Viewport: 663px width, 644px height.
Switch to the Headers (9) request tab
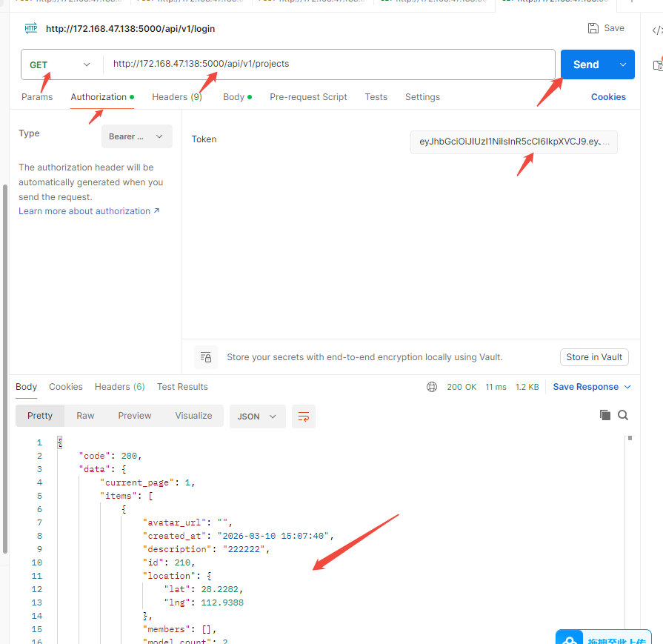[x=176, y=97]
